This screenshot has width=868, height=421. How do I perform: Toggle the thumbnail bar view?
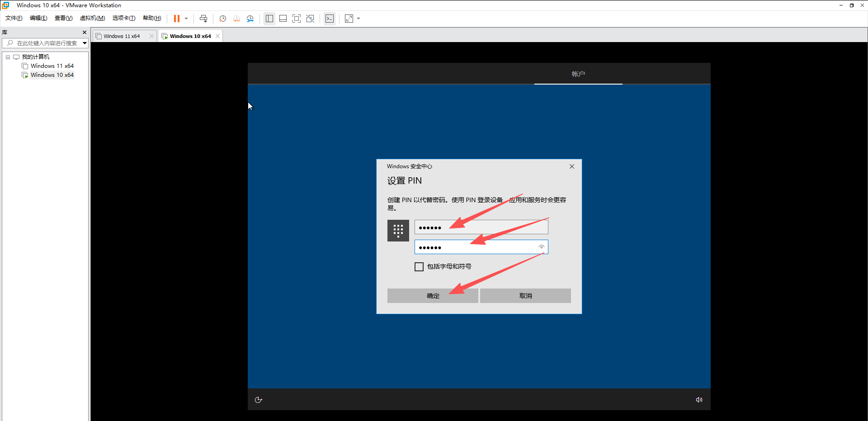point(283,19)
